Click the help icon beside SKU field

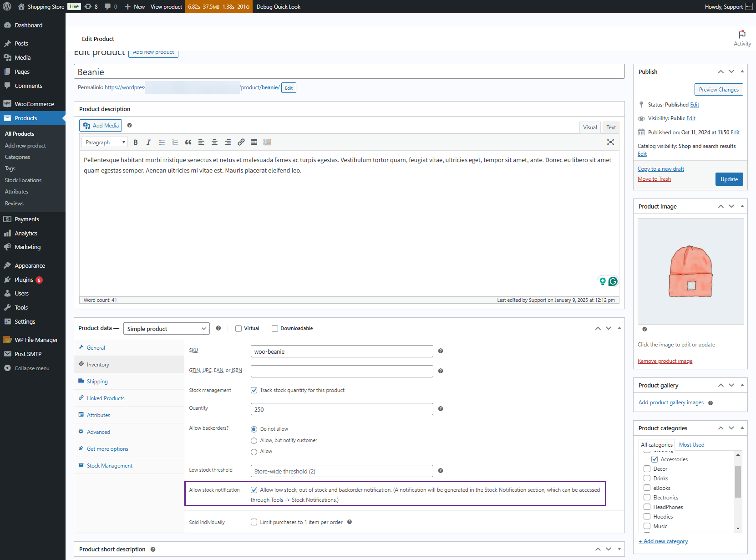coord(440,351)
